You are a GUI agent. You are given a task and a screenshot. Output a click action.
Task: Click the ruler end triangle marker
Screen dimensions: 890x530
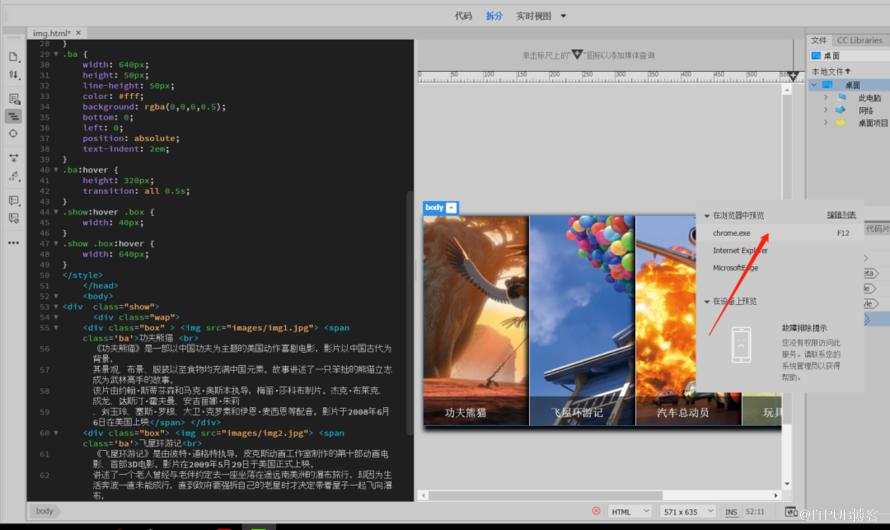click(x=793, y=76)
